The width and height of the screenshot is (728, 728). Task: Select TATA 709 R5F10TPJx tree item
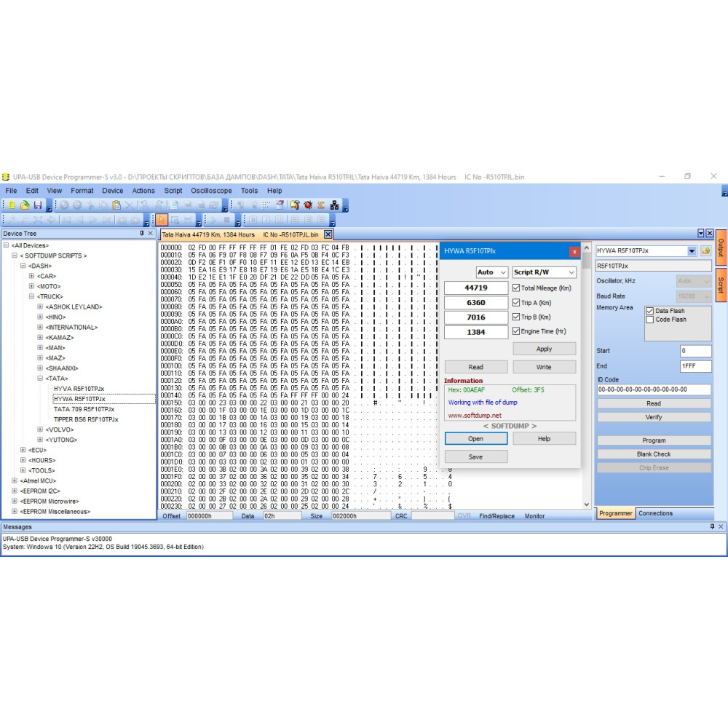coord(84,409)
